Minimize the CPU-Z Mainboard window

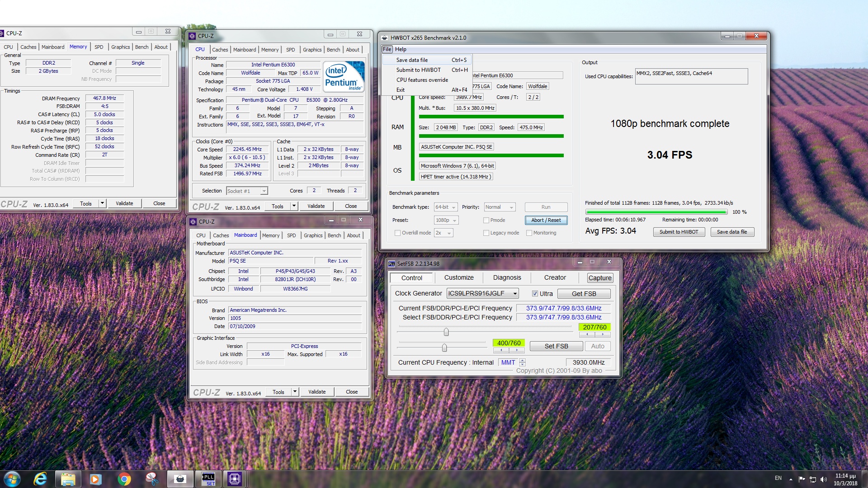pyautogui.click(x=331, y=220)
